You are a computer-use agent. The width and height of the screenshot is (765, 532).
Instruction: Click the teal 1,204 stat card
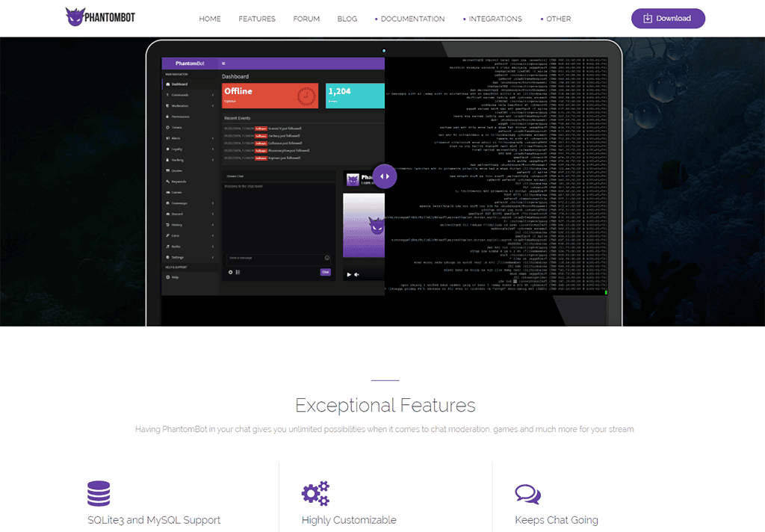355,96
